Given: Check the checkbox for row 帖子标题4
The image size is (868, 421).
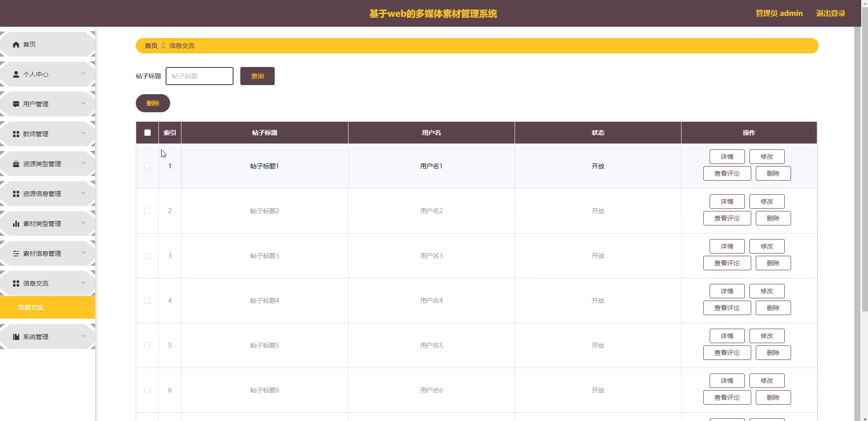Looking at the screenshot, I should click(148, 301).
